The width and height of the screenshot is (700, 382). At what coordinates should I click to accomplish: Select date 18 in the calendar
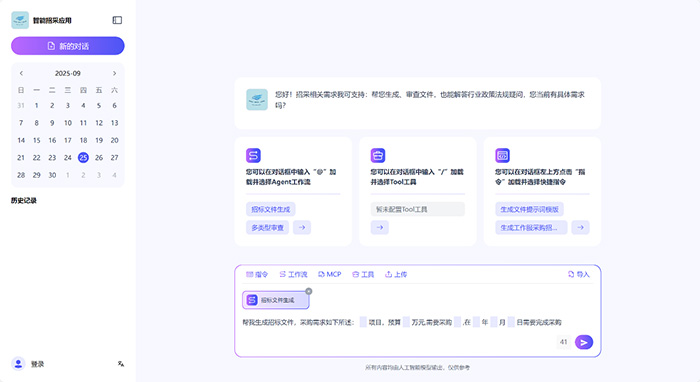[x=83, y=140]
